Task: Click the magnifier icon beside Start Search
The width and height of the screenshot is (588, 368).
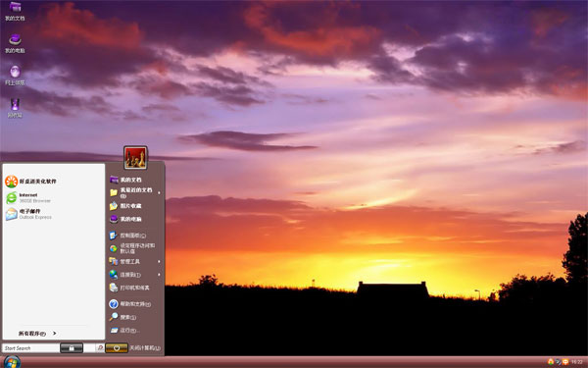Action: [100, 348]
